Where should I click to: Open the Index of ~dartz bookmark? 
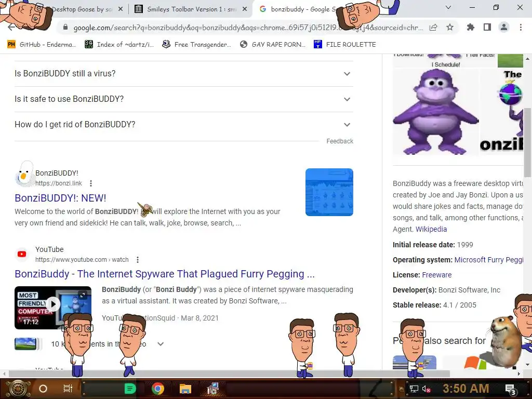(x=119, y=45)
